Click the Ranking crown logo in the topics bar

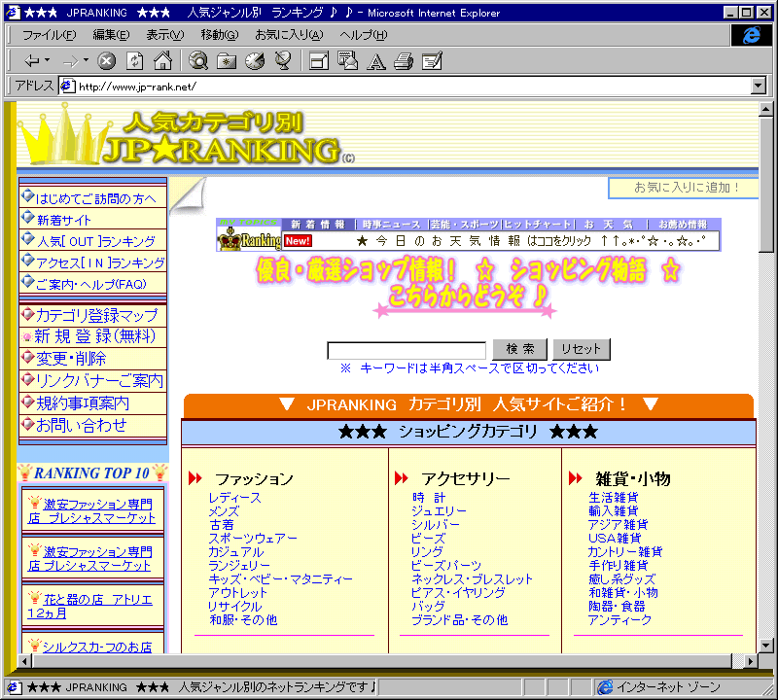tap(250, 239)
